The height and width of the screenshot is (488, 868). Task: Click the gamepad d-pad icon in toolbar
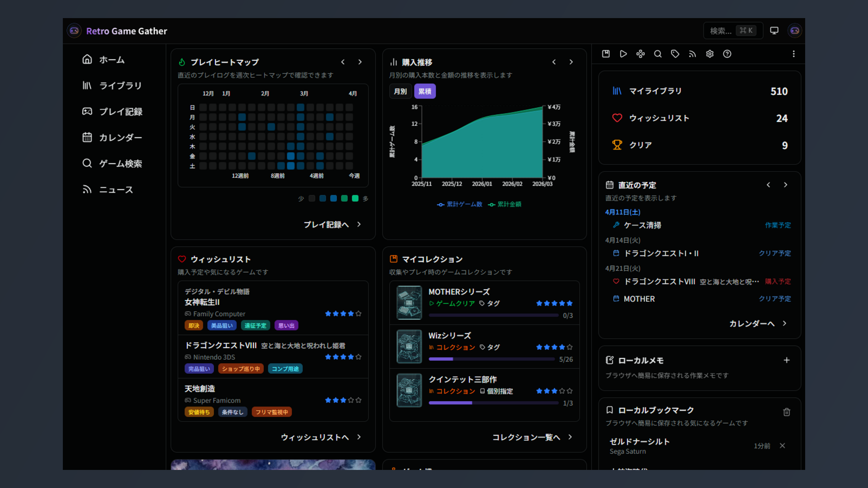640,54
